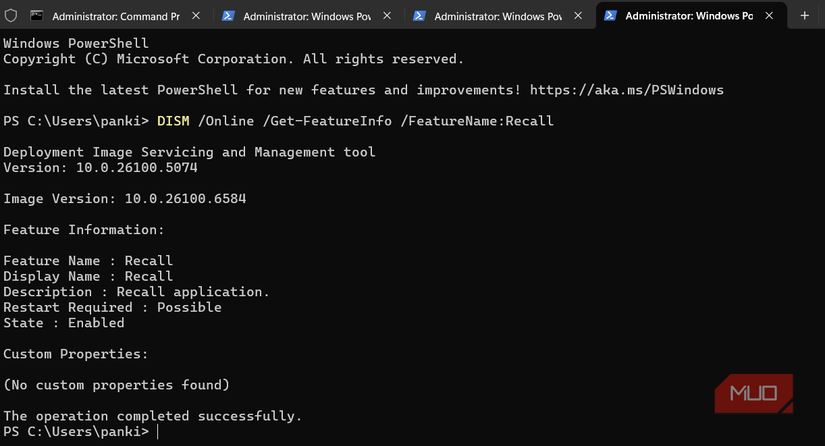Close the Command Prompt tab
Screen dimensions: 825x446
[x=197, y=16]
